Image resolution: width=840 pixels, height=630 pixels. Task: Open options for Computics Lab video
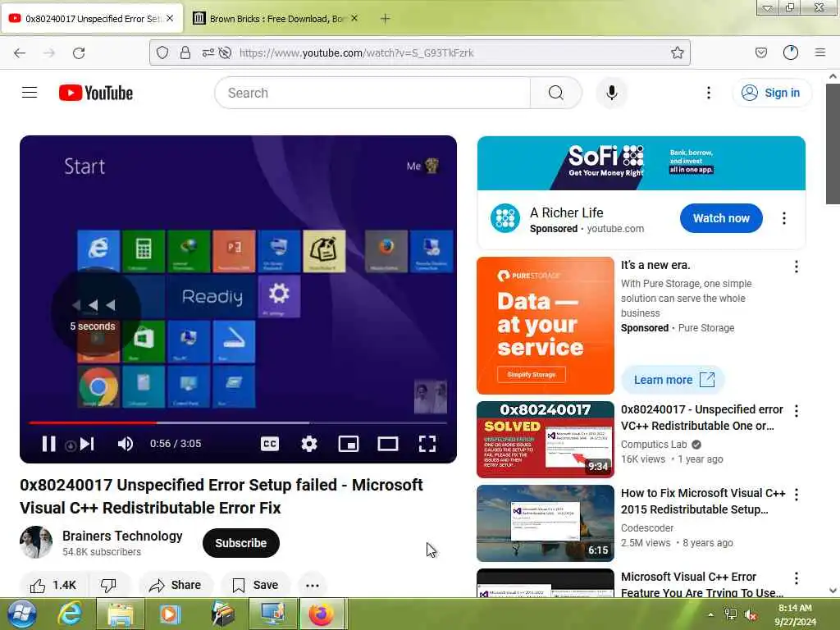coord(796,410)
